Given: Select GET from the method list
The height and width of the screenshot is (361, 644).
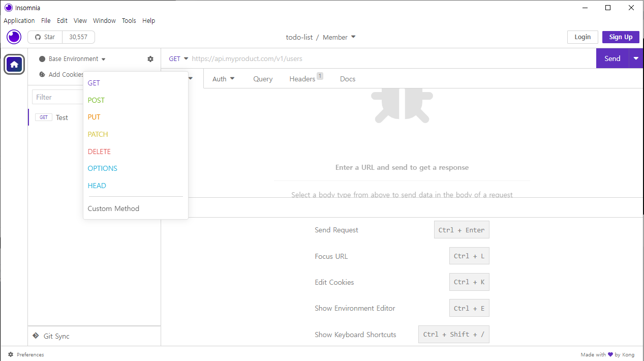Looking at the screenshot, I should (x=136, y=83).
